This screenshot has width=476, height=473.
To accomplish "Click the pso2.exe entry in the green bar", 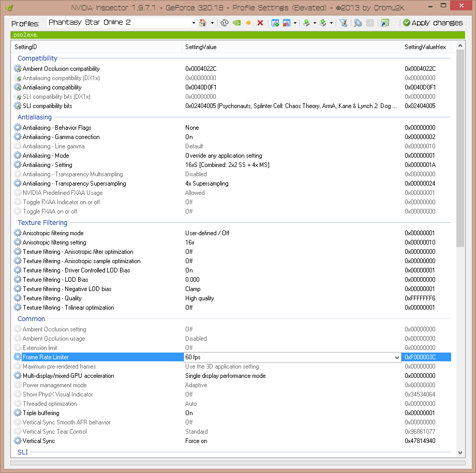I will pos(25,35).
